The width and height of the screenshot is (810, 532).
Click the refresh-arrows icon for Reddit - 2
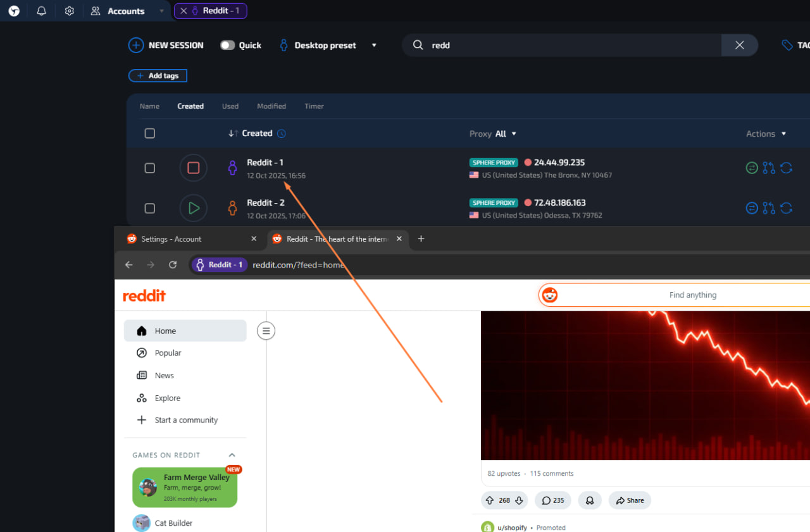787,208
